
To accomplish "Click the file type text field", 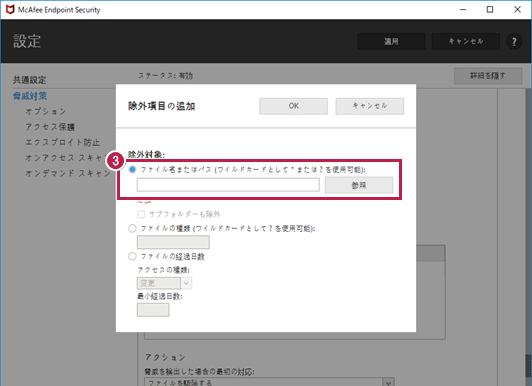I will pyautogui.click(x=173, y=242).
